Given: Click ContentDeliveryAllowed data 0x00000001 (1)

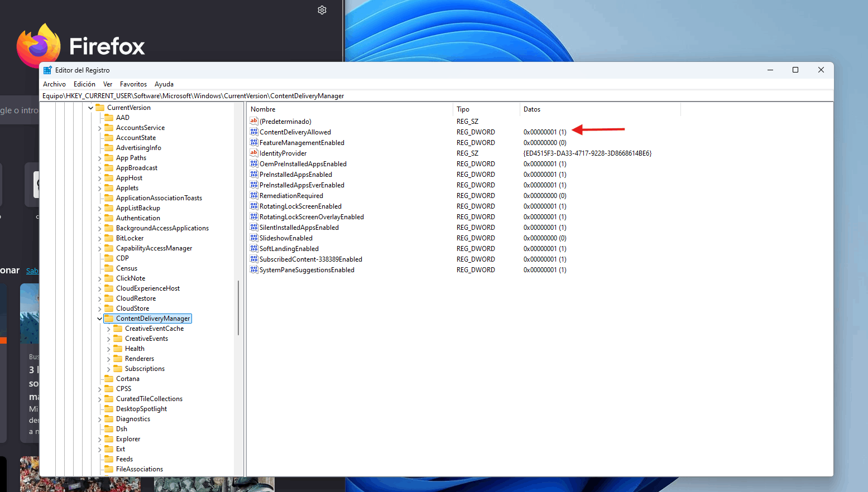Looking at the screenshot, I should tap(545, 132).
